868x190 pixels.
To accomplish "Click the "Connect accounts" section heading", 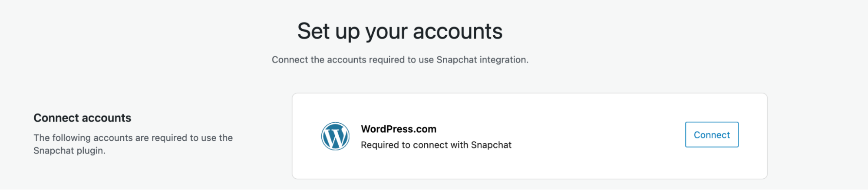I will (x=82, y=118).
